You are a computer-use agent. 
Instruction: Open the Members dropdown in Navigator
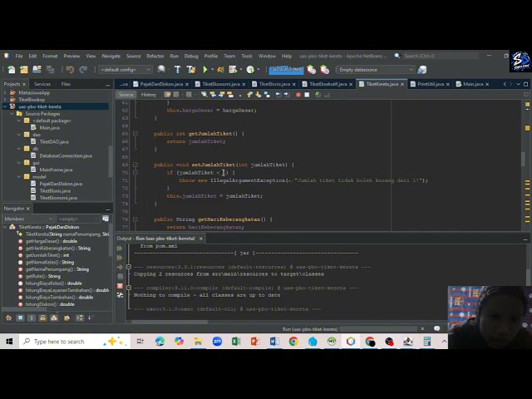click(28, 219)
